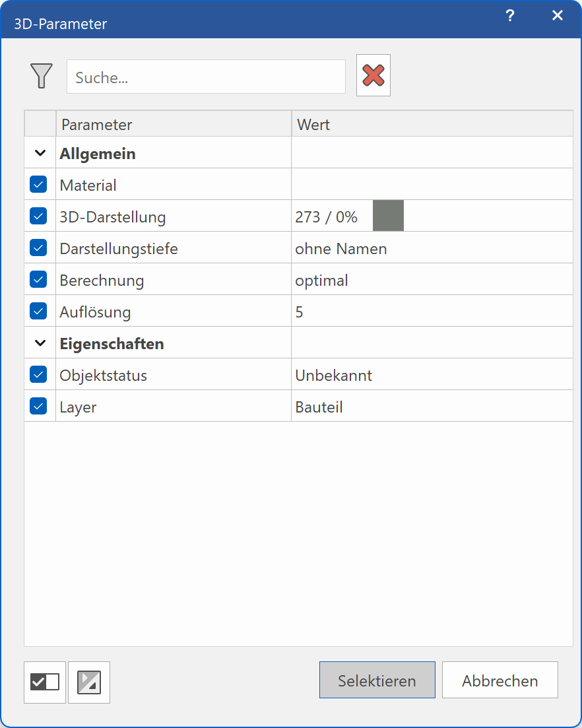Click the gray color swatch beside 273 / 0%

388,216
